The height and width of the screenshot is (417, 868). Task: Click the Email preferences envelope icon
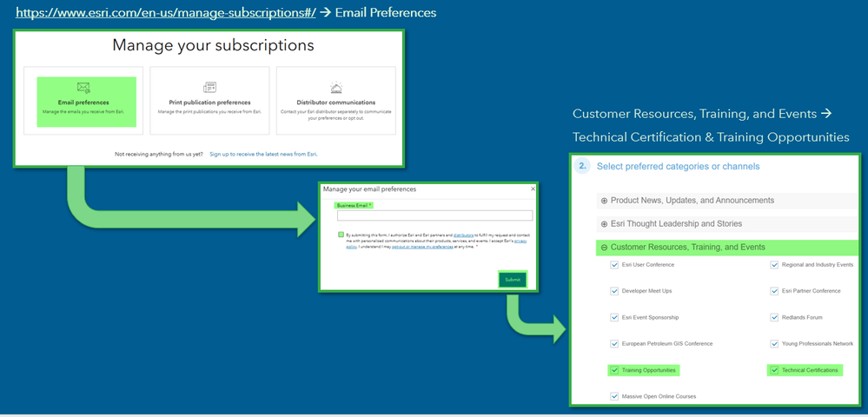(x=83, y=88)
